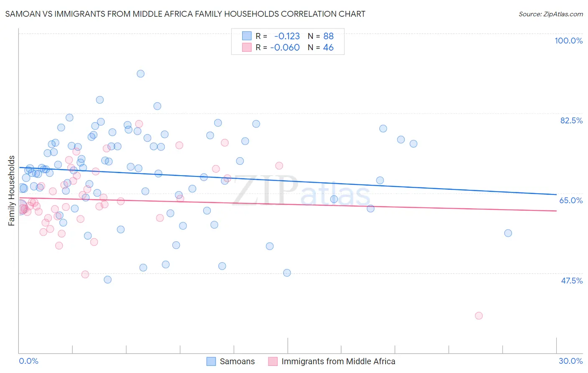588x373 pixels.
Task: Select the pink swatch beside R = -0.060
Action: (247, 47)
